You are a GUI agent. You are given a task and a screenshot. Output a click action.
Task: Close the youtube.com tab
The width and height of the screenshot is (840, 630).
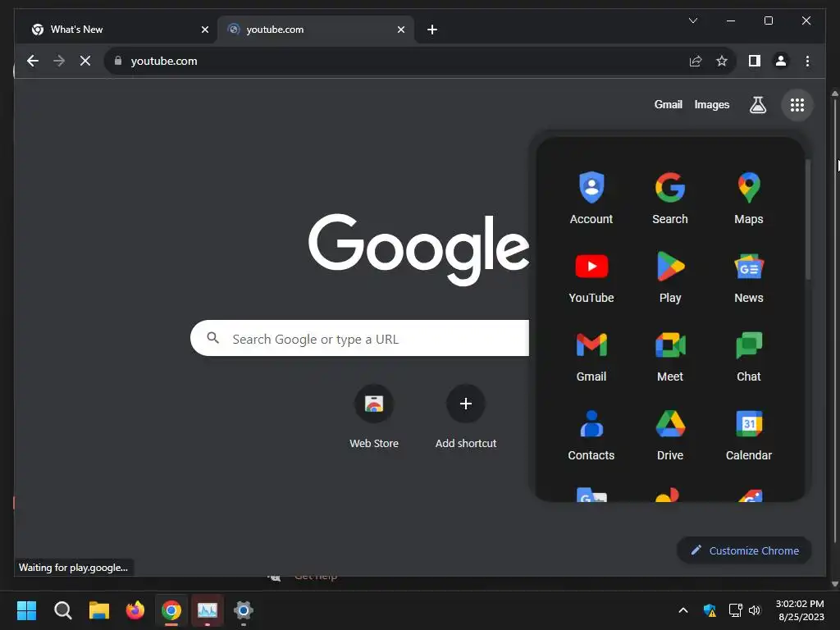pyautogui.click(x=400, y=30)
